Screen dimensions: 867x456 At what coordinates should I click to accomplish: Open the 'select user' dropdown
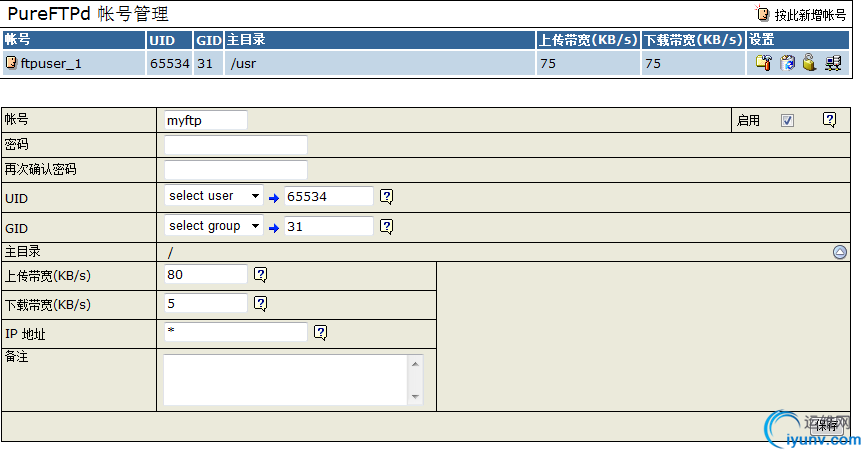[213, 196]
